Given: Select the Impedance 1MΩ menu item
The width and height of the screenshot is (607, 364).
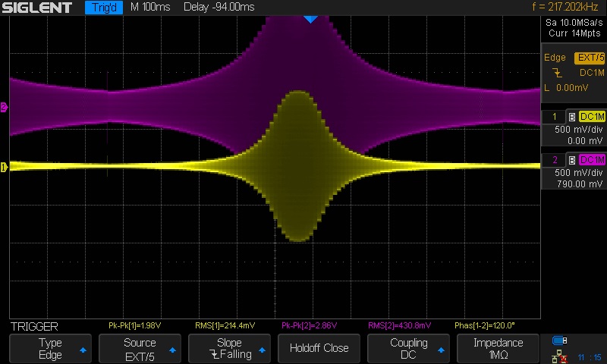Looking at the screenshot, I should point(498,348).
